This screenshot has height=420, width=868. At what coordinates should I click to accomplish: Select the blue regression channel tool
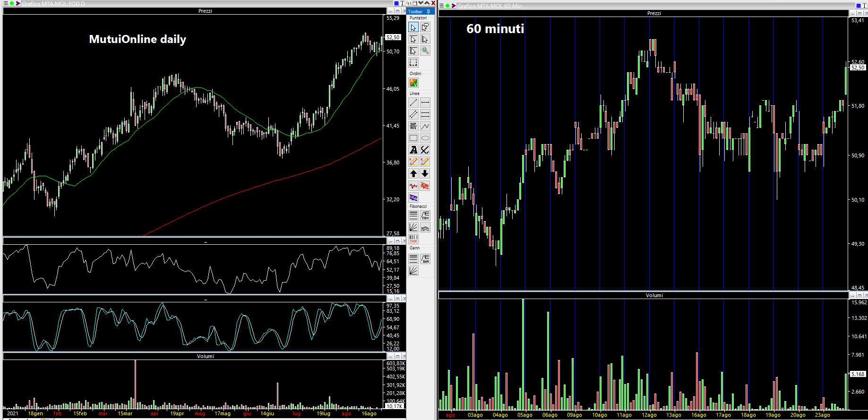413,197
